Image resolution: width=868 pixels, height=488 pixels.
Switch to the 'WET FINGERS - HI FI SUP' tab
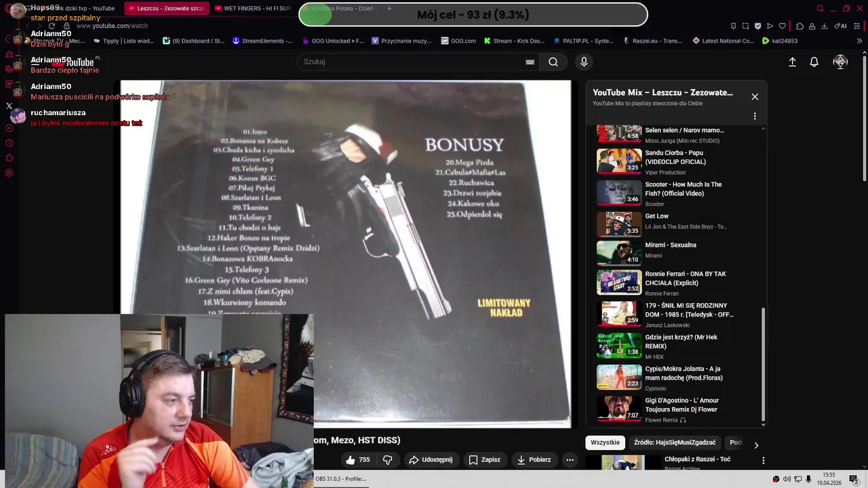(x=253, y=8)
